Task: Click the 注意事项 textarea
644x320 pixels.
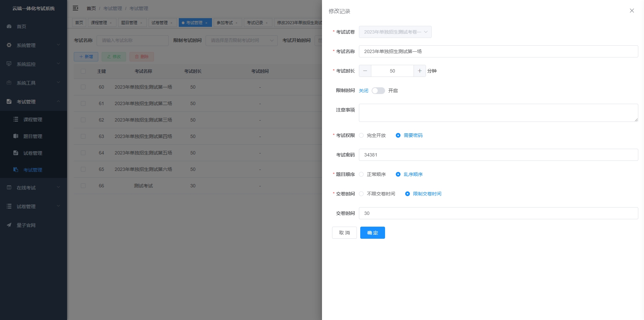Action: tap(498, 113)
